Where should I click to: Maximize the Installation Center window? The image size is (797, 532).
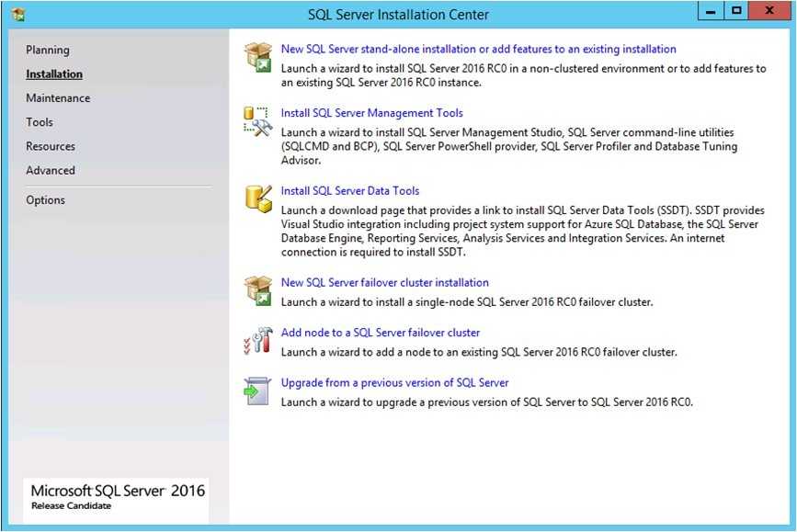coord(736,11)
